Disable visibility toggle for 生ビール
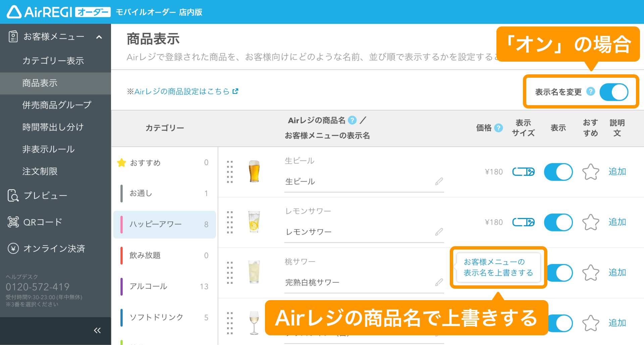Image resolution: width=644 pixels, height=345 pixels. tap(558, 172)
